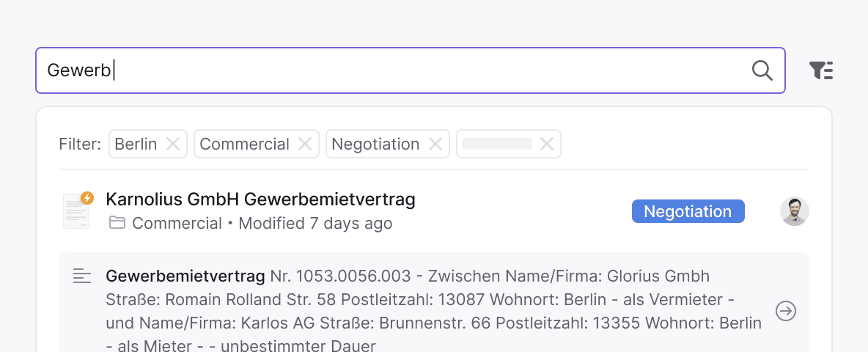Click the document icon for Karnolius contract

pos(76,212)
